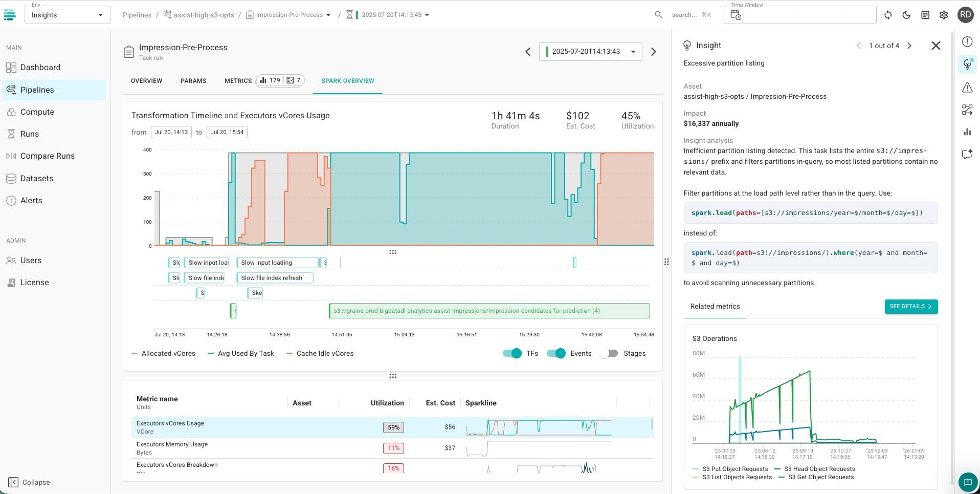Viewport: 980px width, 494px height.
Task: Toggle the TFs switch
Action: (512, 353)
